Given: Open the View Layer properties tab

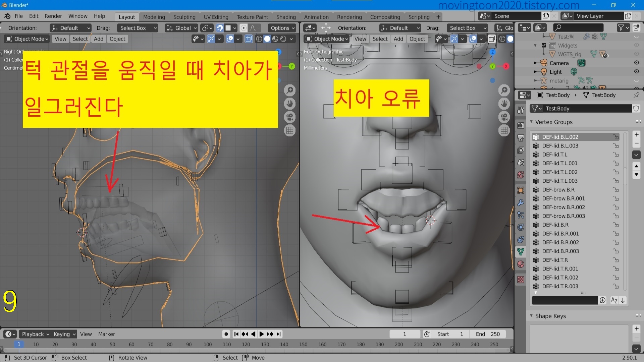Looking at the screenshot, I should pyautogui.click(x=521, y=150).
